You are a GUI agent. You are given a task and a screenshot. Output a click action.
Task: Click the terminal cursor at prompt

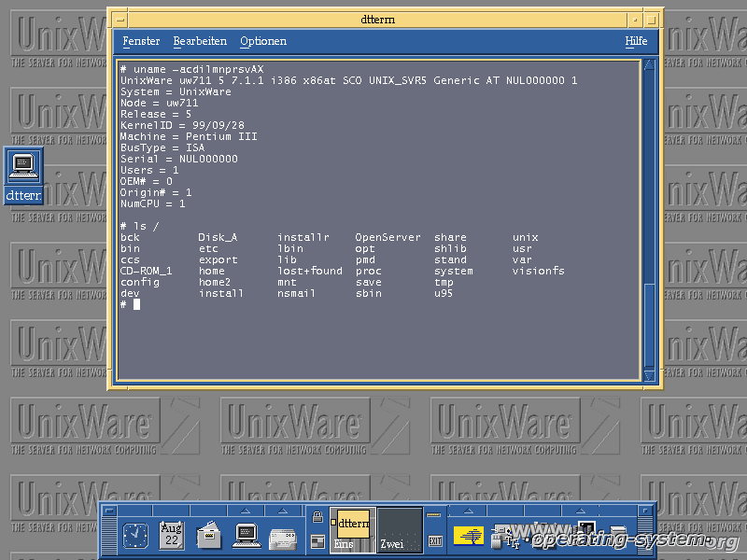(x=136, y=304)
